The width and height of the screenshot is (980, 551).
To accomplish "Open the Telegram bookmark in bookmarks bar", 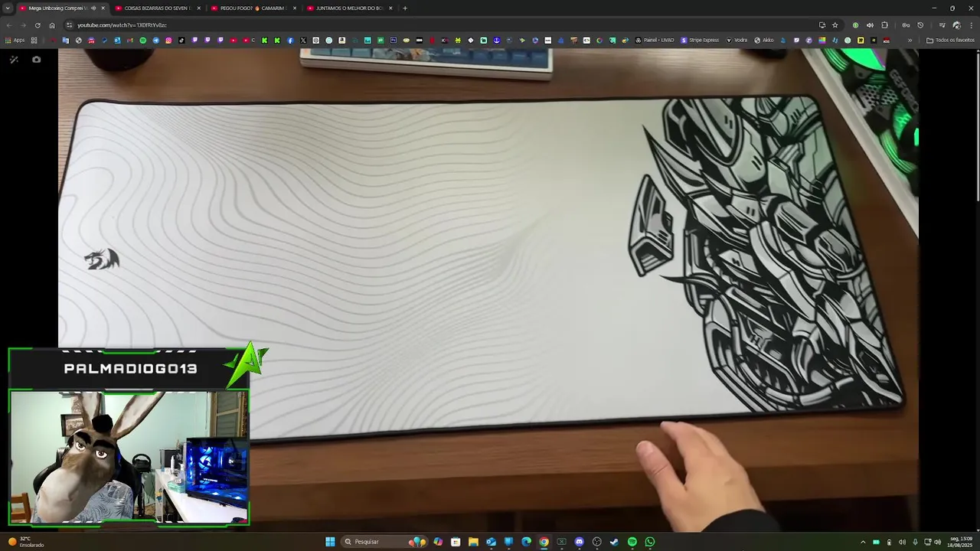I will click(155, 41).
